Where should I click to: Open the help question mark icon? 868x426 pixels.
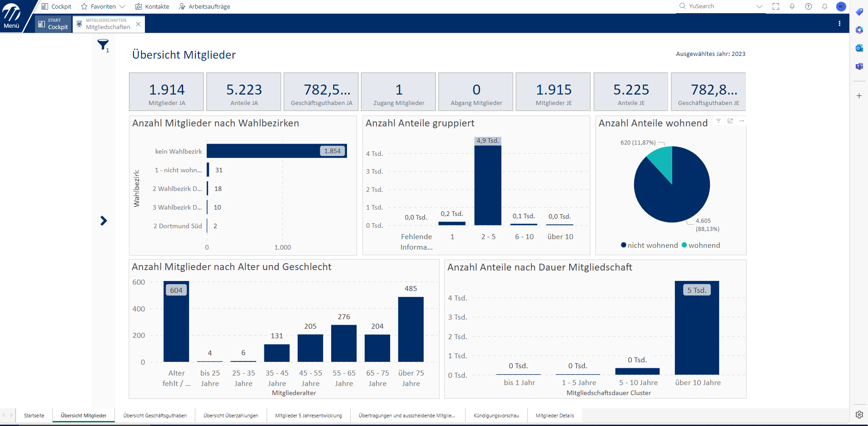(x=808, y=6)
